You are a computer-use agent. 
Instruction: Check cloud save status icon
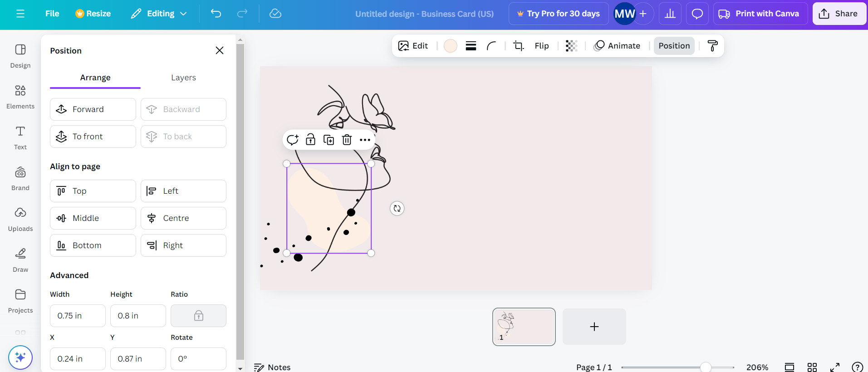pos(275,14)
